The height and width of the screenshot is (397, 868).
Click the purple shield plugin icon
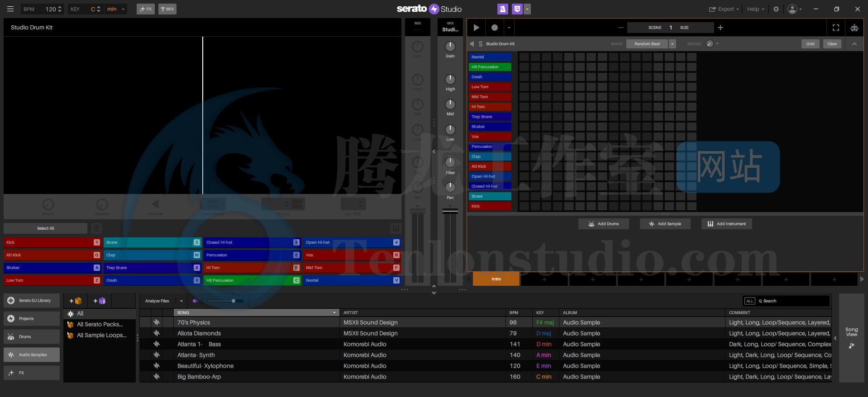pyautogui.click(x=517, y=9)
